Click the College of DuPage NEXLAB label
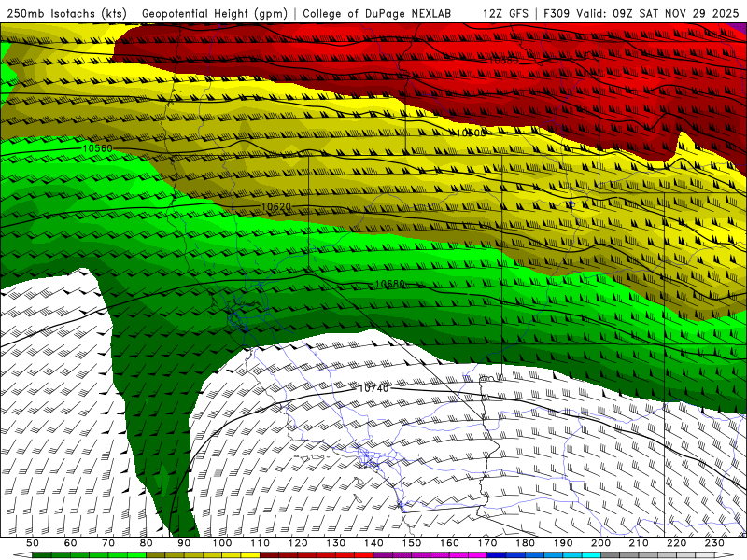Screen dimensions: 747x560 [376, 13]
